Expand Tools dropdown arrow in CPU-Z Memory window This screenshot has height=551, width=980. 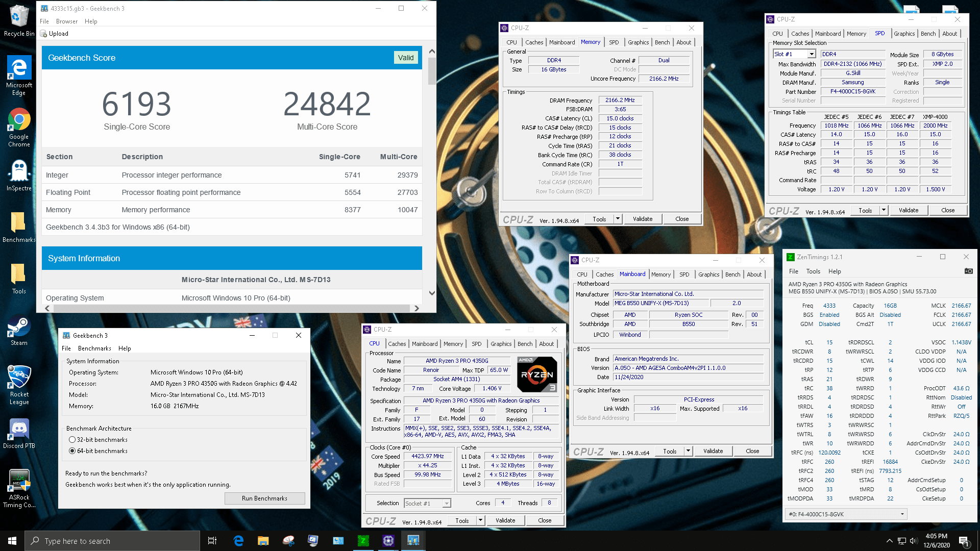618,219
